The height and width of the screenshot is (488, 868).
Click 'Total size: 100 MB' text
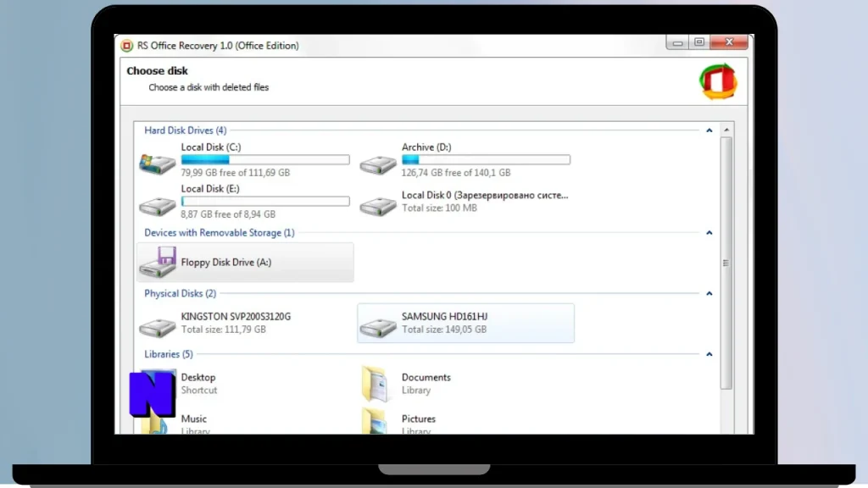[439, 208]
